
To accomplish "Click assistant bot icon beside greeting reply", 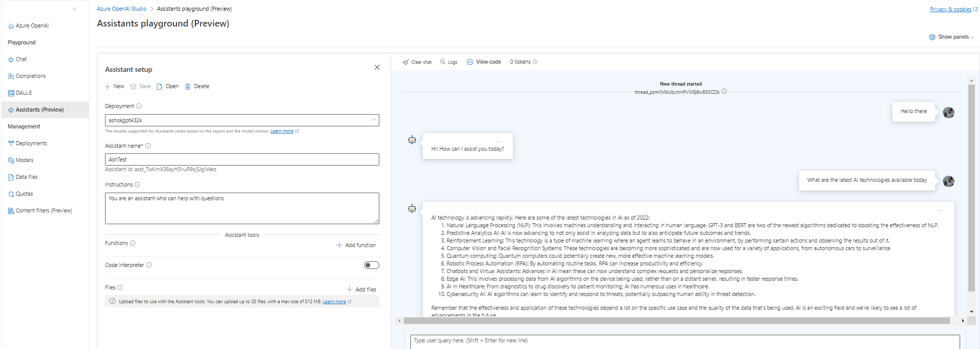I will coord(412,140).
